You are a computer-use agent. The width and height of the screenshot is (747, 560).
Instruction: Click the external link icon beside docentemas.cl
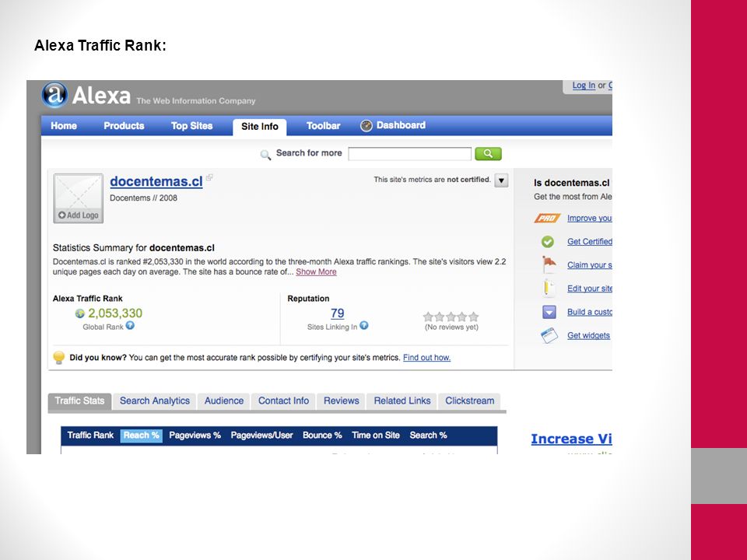209,177
